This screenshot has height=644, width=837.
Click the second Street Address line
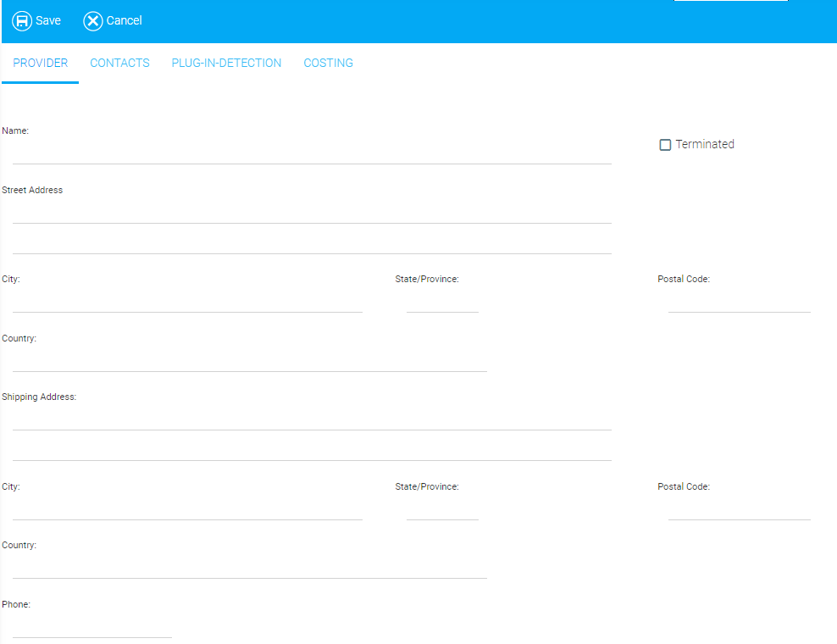pyautogui.click(x=312, y=243)
